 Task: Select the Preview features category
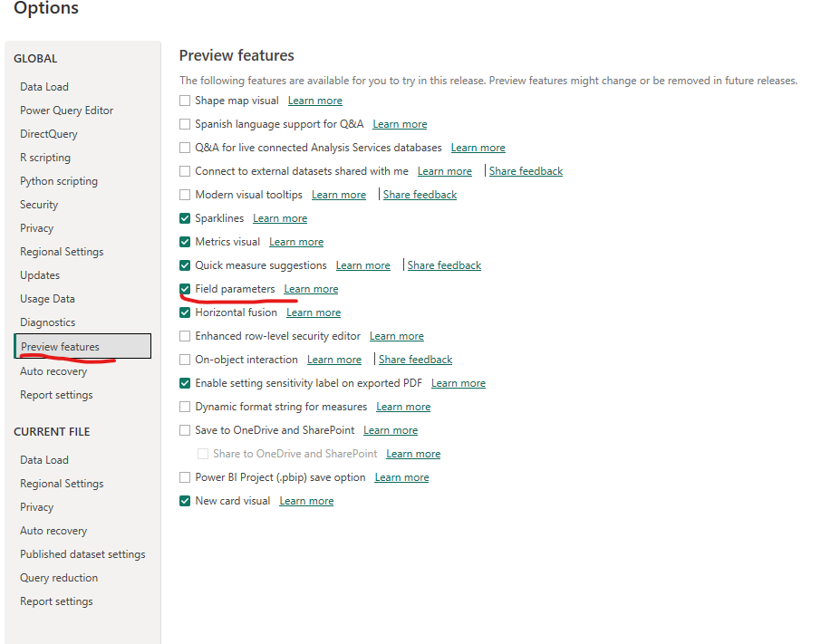[82, 346]
